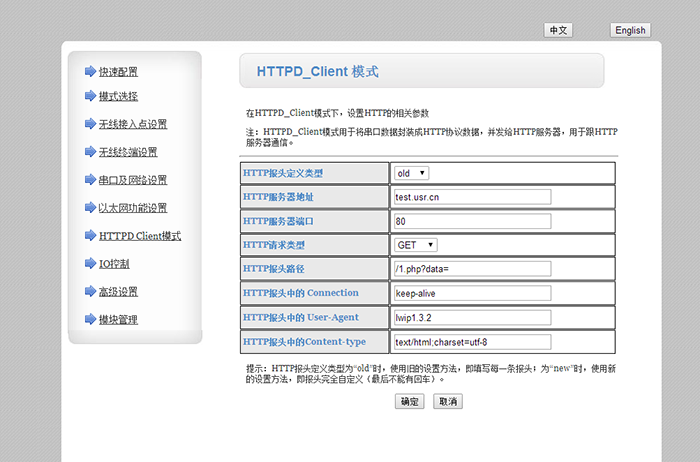This screenshot has height=462, width=700.
Task: Click the arrow icon beside 无线接入点设置
Action: click(90, 124)
